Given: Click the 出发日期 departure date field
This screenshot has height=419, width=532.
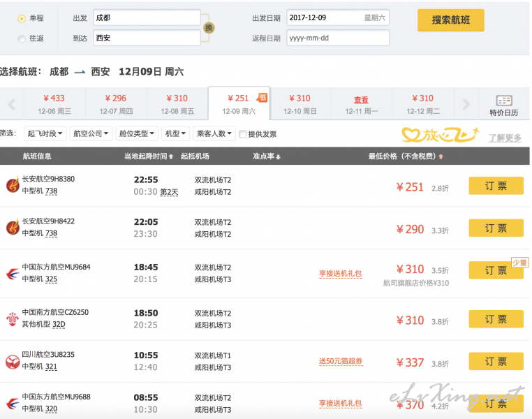Looking at the screenshot, I should click(x=338, y=17).
